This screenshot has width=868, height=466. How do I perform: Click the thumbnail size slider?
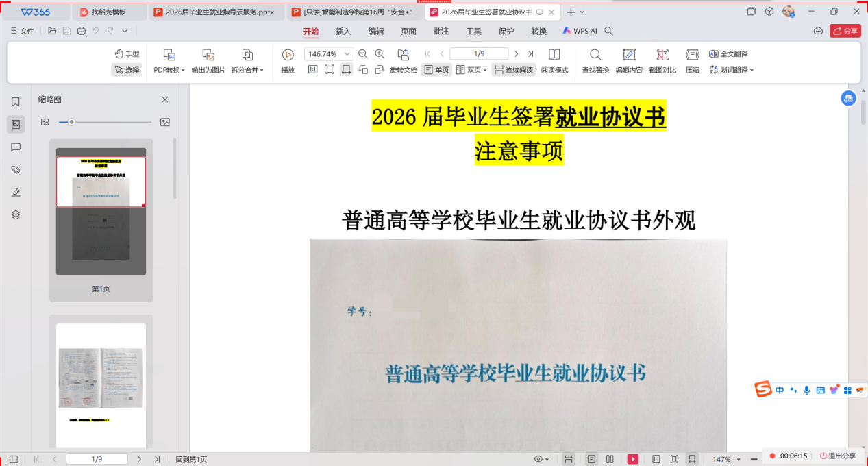coord(72,122)
